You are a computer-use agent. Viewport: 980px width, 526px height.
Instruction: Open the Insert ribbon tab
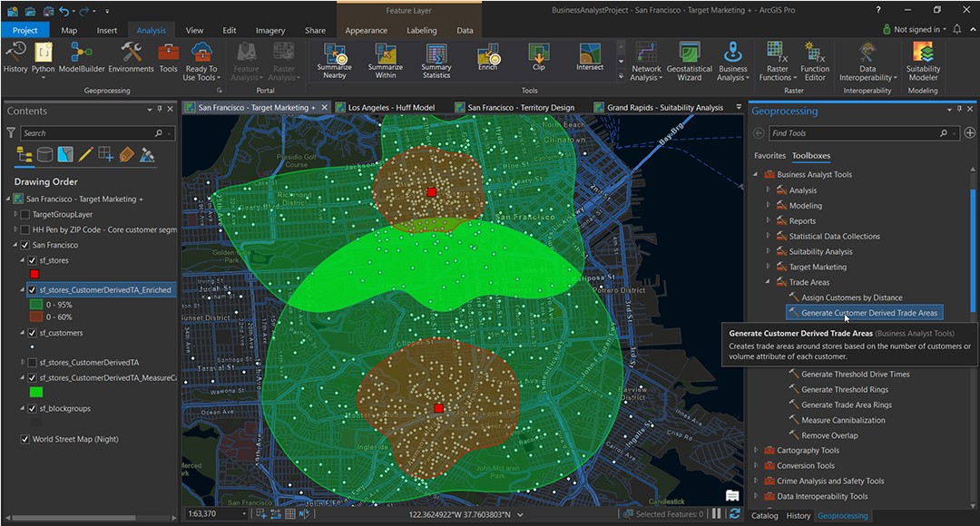click(x=107, y=30)
